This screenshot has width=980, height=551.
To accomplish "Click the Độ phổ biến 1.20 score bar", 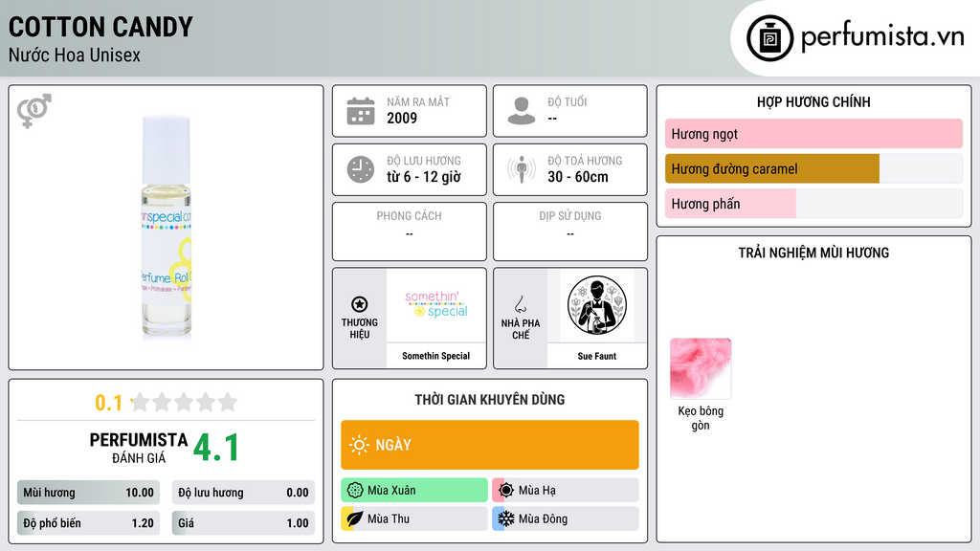I will click(88, 523).
